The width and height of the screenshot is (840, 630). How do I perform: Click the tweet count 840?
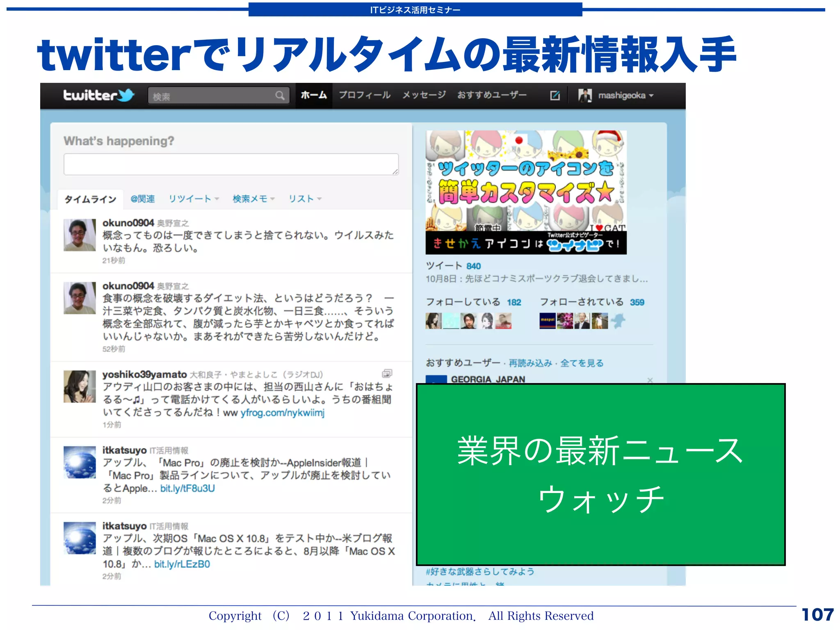[x=473, y=266]
